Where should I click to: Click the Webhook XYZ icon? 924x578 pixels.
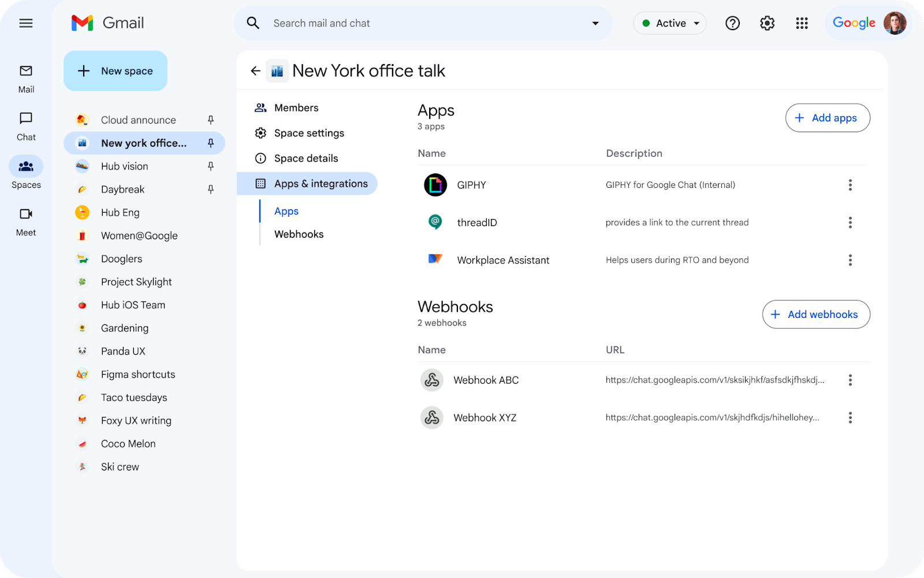pyautogui.click(x=431, y=417)
